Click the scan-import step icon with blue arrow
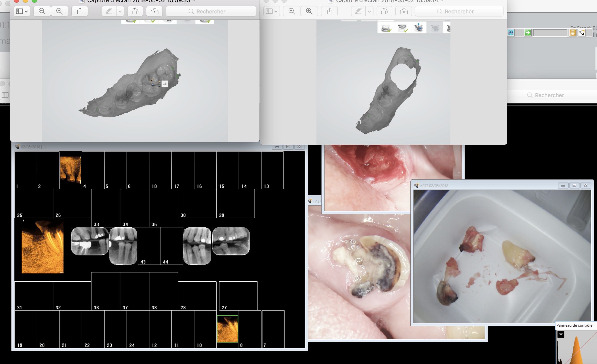The image size is (597, 364). tap(418, 28)
